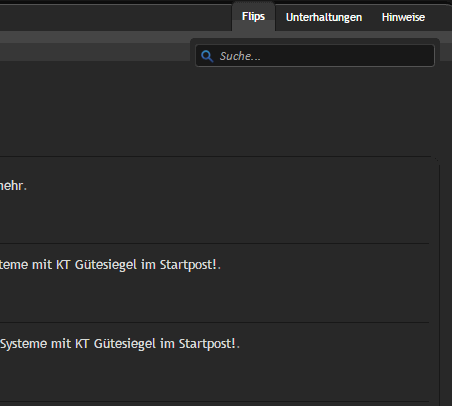Select text "Systeme mit KT Gütesiegel im Startpost!."
Image resolution: width=452 pixels, height=406 pixels.
pyautogui.click(x=120, y=344)
